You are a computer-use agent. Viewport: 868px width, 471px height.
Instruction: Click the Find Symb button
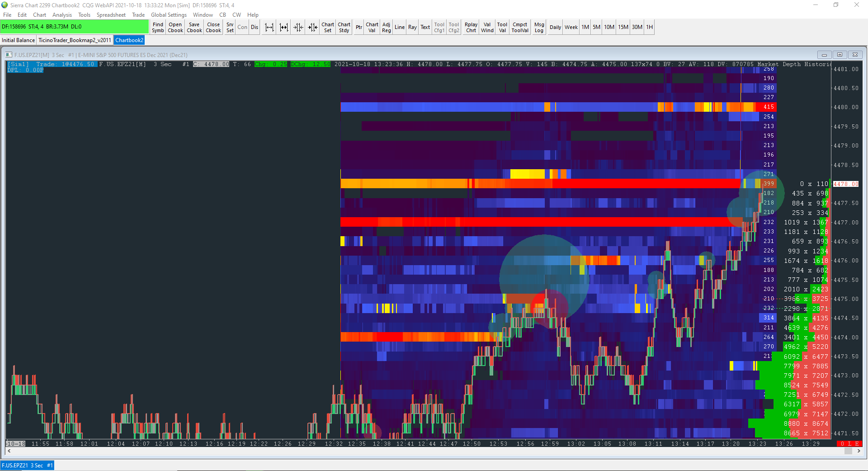(158, 27)
